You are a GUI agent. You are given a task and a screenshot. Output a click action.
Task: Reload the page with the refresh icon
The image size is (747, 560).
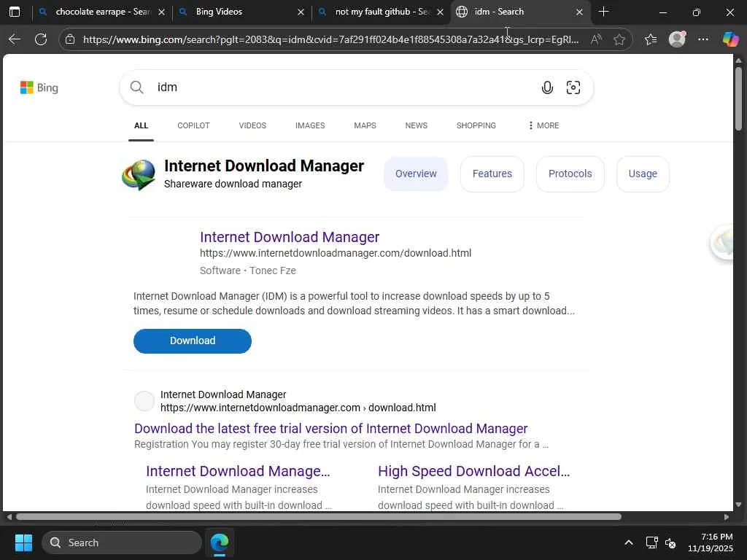[41, 39]
